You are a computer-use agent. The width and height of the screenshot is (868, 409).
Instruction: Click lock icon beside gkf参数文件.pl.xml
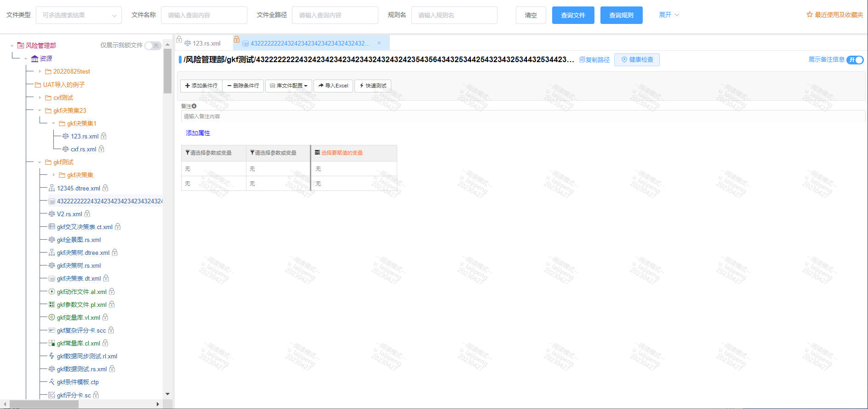pos(112,305)
